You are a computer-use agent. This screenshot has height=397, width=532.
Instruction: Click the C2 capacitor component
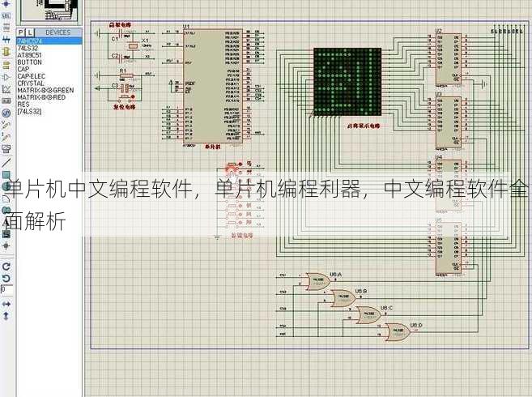[x=121, y=59]
